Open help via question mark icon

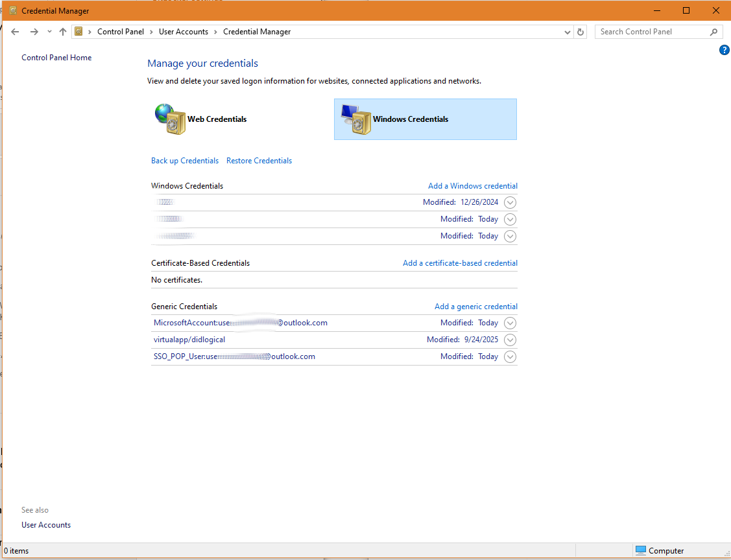click(x=725, y=50)
